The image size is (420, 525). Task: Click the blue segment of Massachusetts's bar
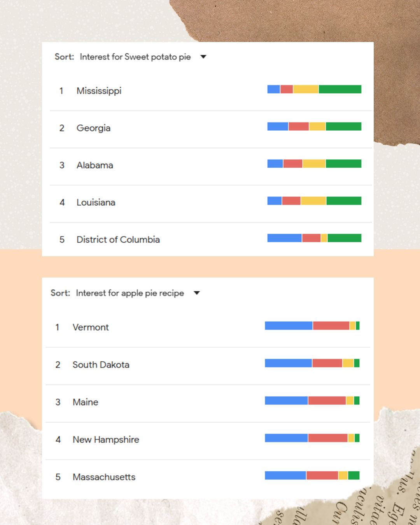coord(285,475)
